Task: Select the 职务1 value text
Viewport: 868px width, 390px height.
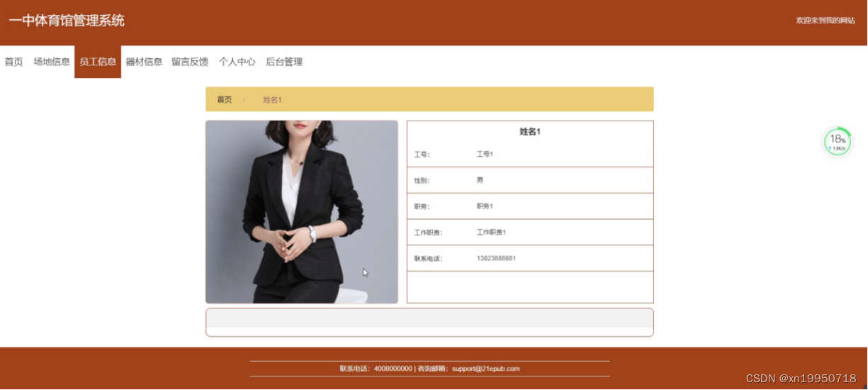Action: click(485, 206)
